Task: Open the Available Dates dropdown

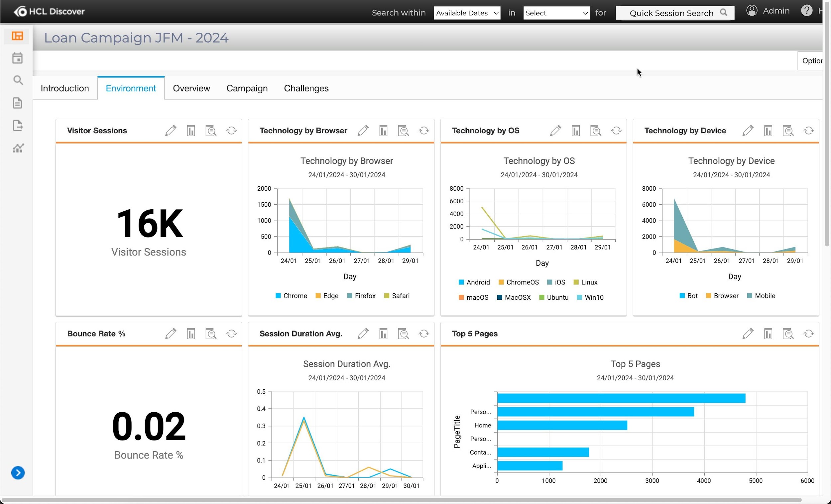Action: pyautogui.click(x=467, y=13)
